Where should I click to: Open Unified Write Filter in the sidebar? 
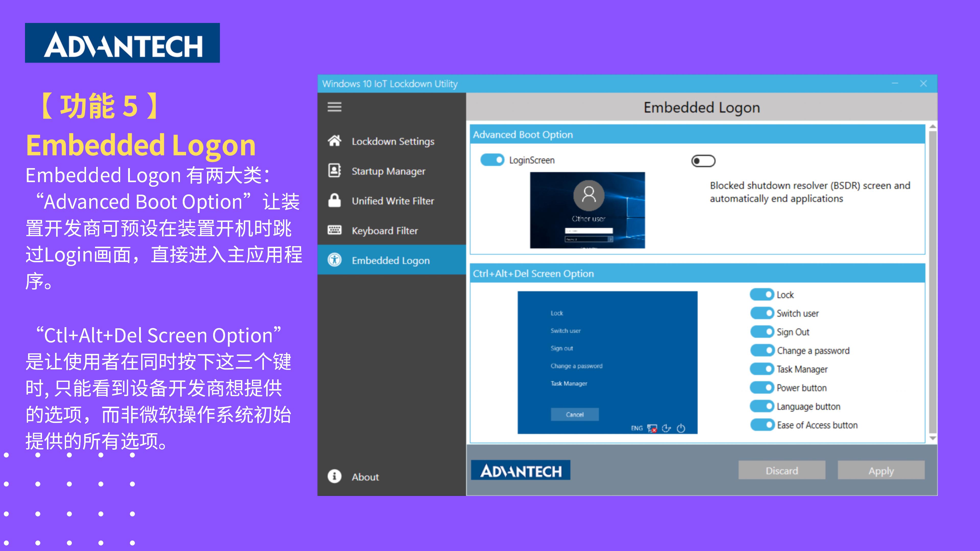click(391, 201)
